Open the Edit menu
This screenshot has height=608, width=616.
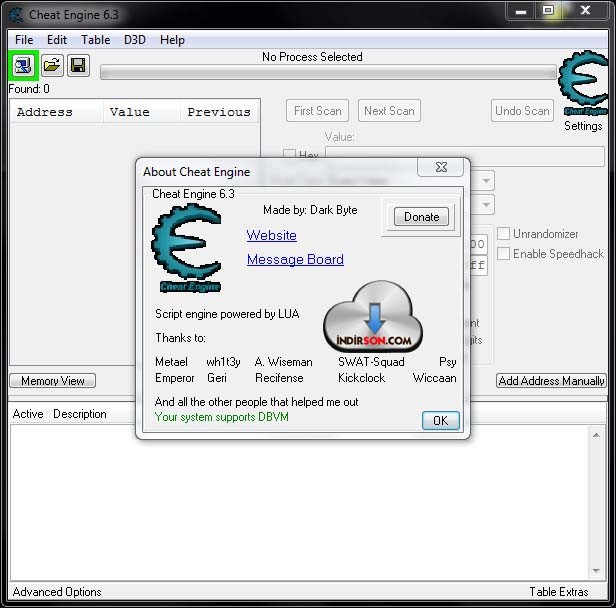point(57,40)
